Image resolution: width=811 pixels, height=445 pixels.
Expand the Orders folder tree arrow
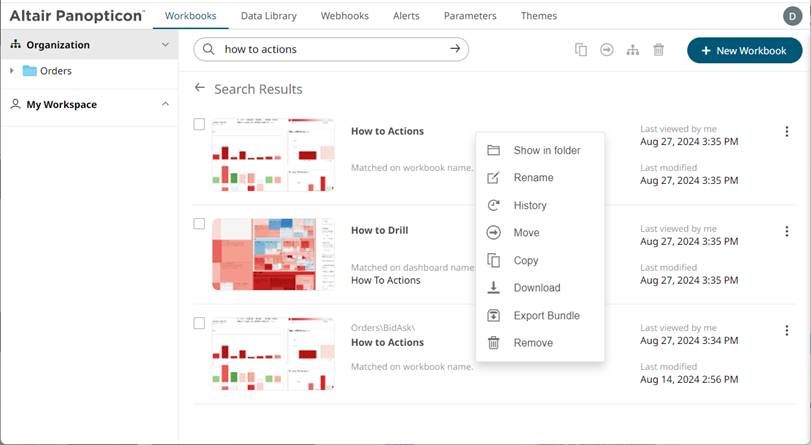click(x=11, y=71)
